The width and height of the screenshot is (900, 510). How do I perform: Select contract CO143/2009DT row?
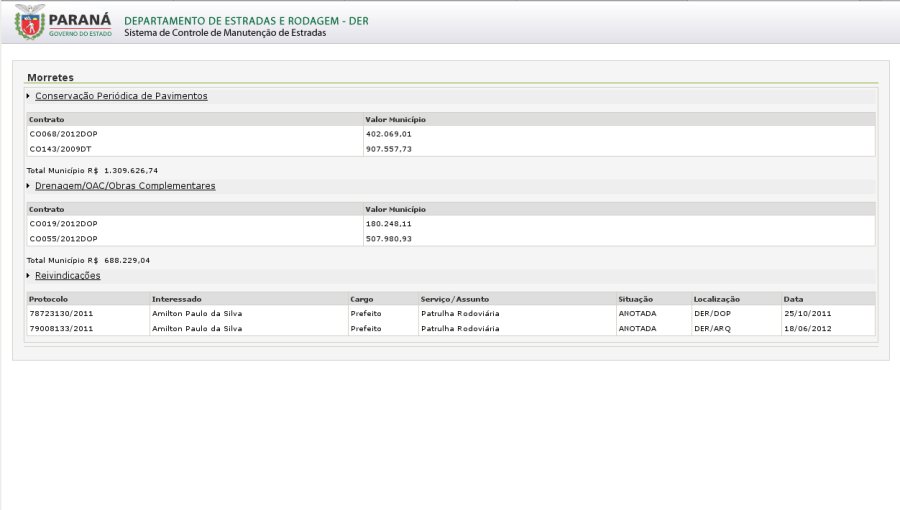coord(60,148)
